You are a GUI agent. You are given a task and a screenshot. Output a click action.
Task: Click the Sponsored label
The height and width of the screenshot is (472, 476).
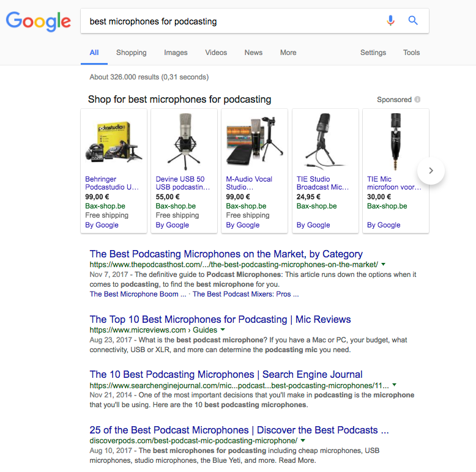394,100
